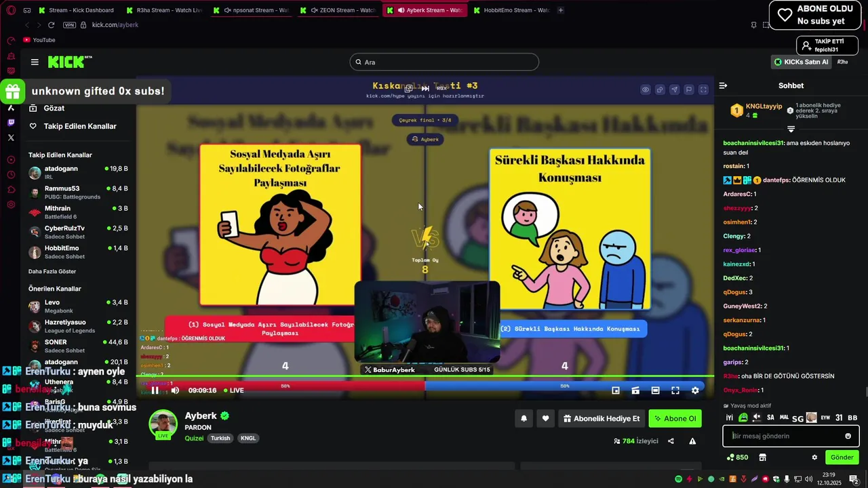This screenshot has width=868, height=488.
Task: Click the KICKs Satın Al button
Action: [x=802, y=62]
